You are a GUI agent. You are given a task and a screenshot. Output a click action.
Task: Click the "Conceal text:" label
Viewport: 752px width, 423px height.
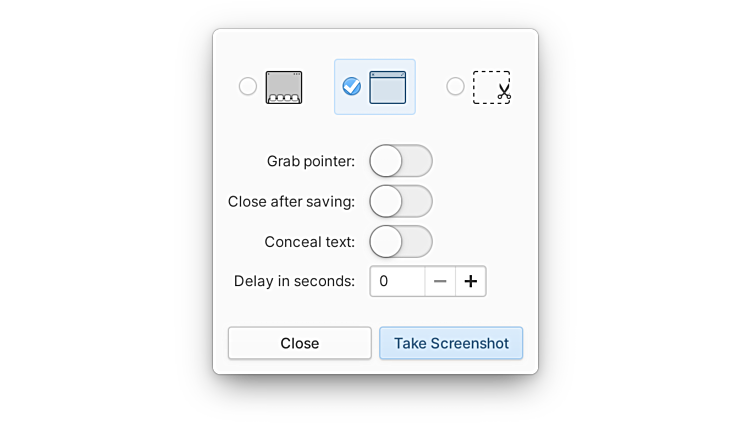pos(309,241)
